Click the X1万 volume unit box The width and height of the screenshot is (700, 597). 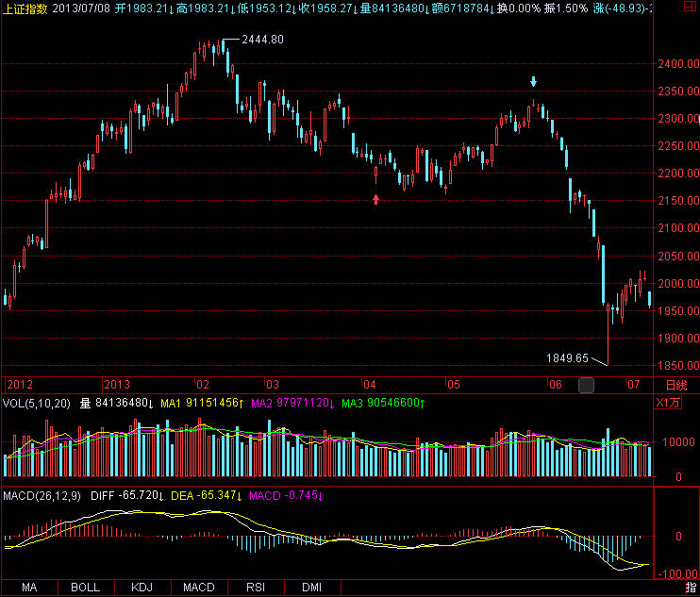(x=668, y=403)
